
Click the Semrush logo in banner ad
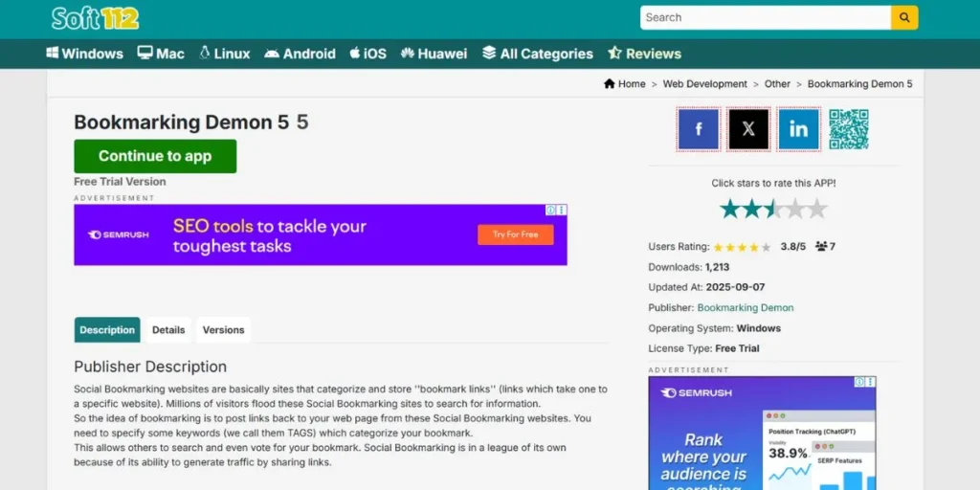click(118, 235)
